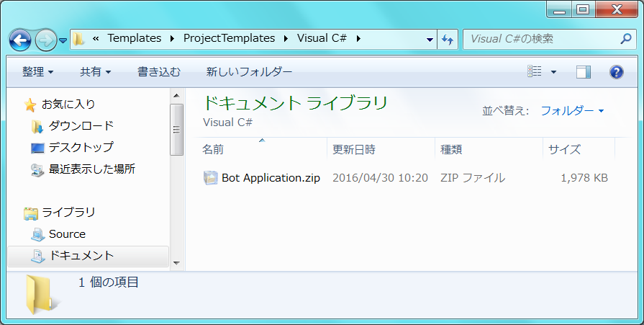Select ライブラリ in the navigation pane

click(x=68, y=213)
